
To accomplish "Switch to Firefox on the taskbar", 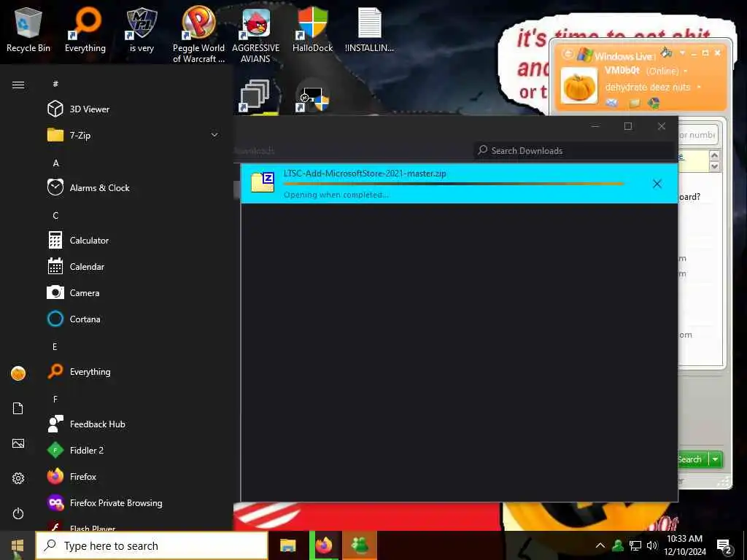I will tap(324, 545).
